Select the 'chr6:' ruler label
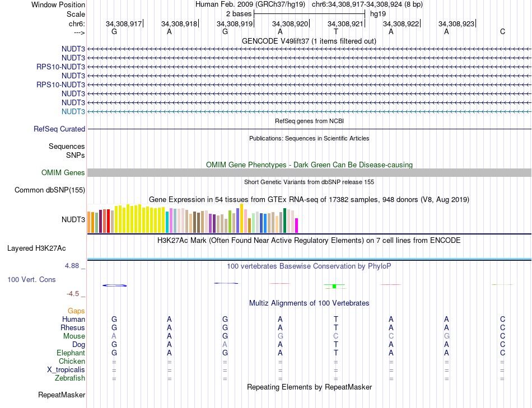532x408 pixels. (77, 24)
